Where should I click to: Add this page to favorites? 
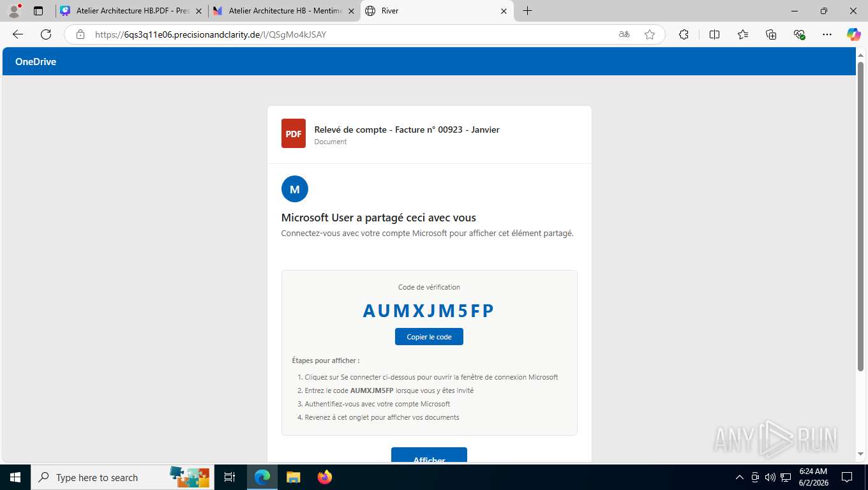click(650, 34)
